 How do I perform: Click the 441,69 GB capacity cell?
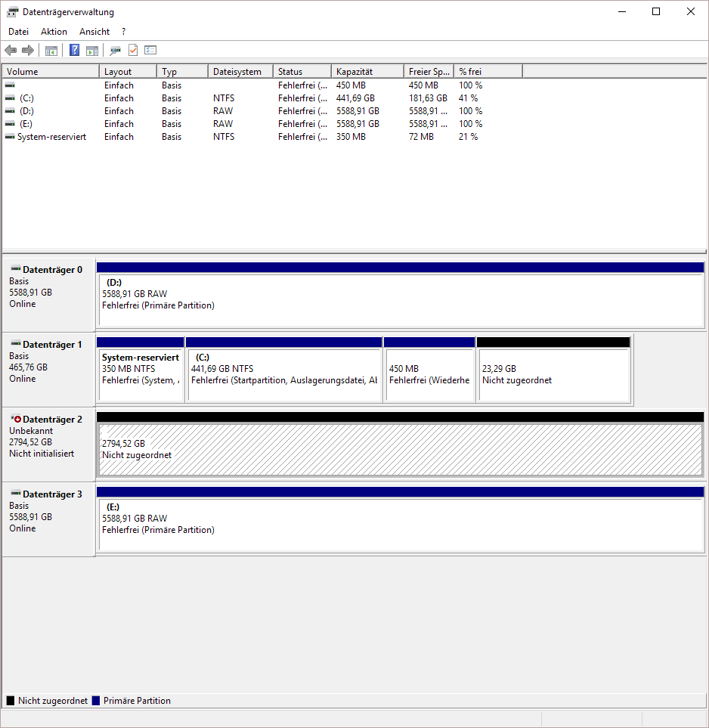355,98
